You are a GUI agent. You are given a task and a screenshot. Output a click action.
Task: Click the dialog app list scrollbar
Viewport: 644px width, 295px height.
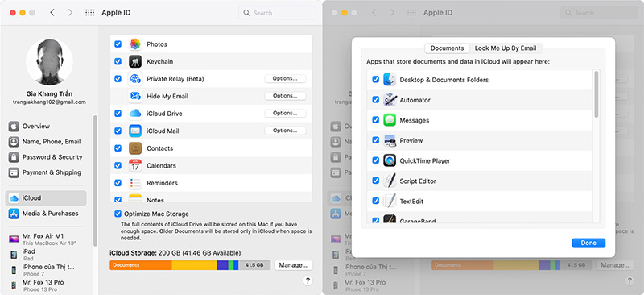(x=597, y=93)
